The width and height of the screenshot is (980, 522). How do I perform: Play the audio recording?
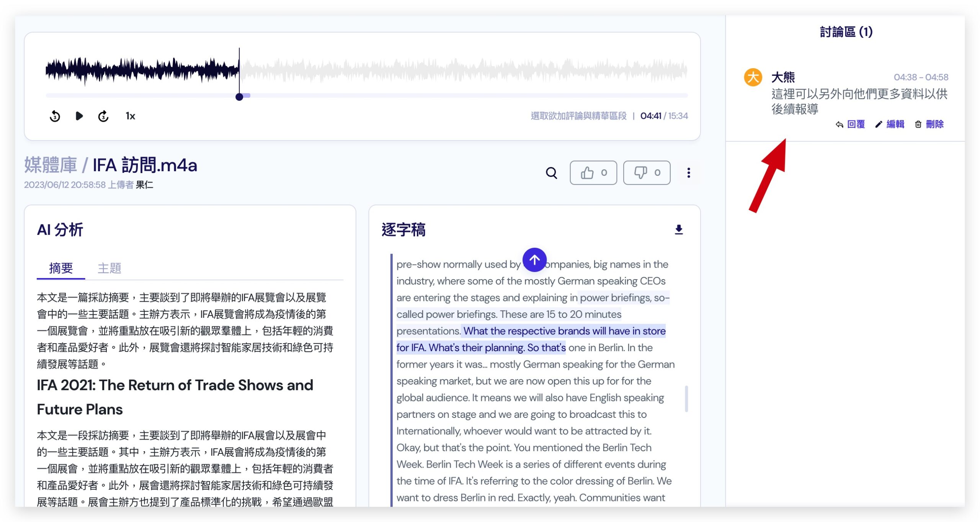[x=79, y=116]
